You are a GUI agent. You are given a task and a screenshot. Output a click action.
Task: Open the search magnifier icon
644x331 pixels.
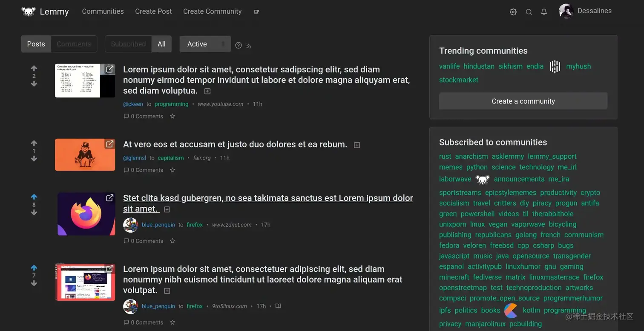coord(529,12)
